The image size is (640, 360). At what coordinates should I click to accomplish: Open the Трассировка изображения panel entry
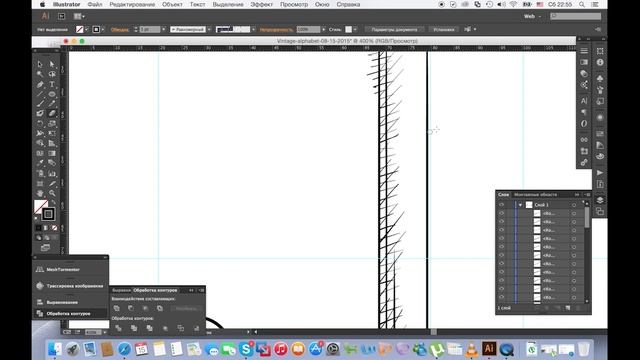click(70, 286)
